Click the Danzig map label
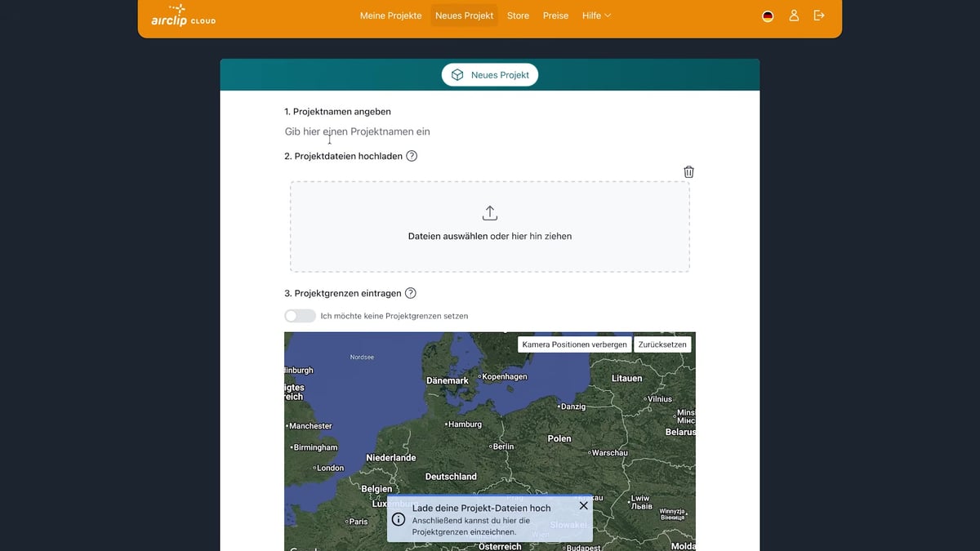Screen dimensions: 980x551 coord(571,407)
